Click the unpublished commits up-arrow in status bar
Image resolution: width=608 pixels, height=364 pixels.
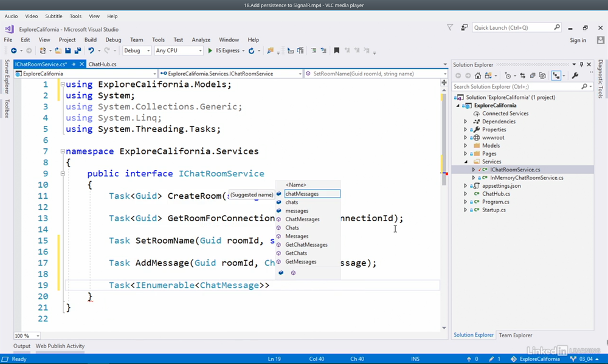(x=469, y=359)
